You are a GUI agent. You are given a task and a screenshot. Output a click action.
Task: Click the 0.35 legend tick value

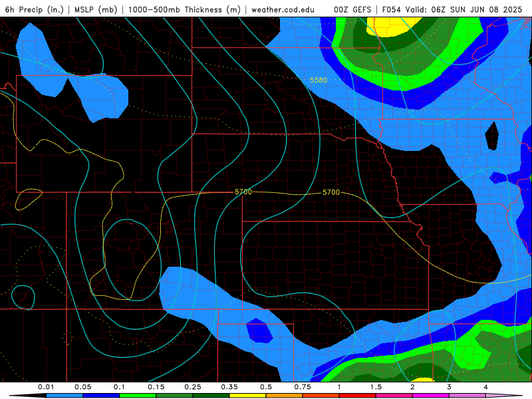[229, 387]
